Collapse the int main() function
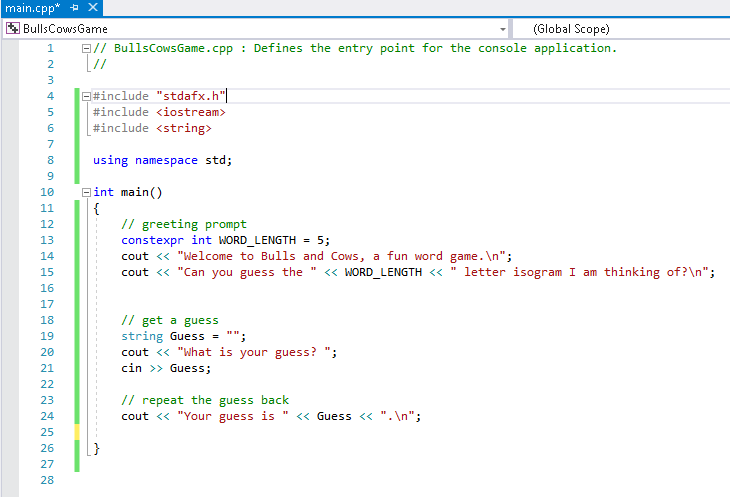Image resolution: width=730 pixels, height=497 pixels. point(86,192)
